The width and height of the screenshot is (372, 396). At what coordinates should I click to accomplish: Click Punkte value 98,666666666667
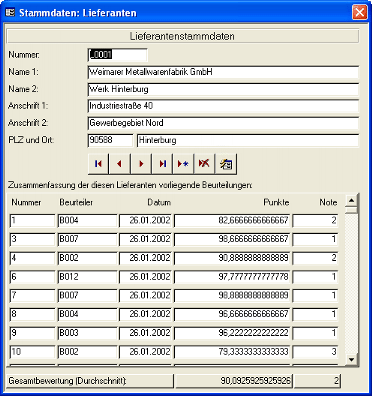tap(232, 239)
